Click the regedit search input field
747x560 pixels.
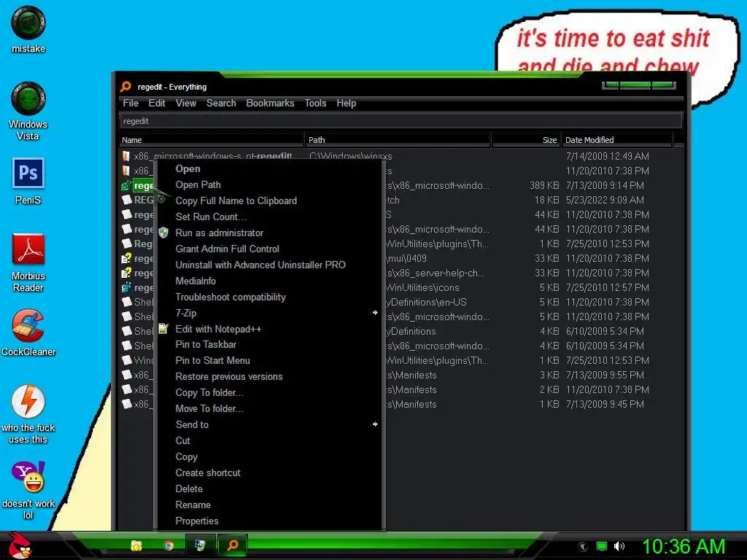(x=400, y=121)
